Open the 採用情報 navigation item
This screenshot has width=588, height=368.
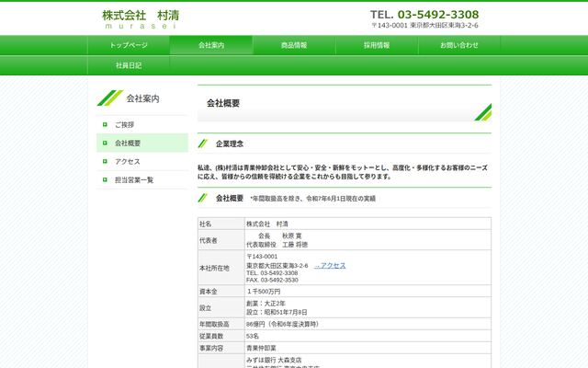coord(377,45)
